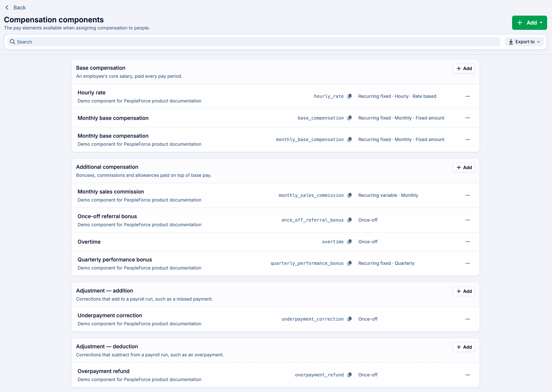This screenshot has height=392, width=552.
Task: Open more options for Monthly sales commission
Action: (467, 195)
